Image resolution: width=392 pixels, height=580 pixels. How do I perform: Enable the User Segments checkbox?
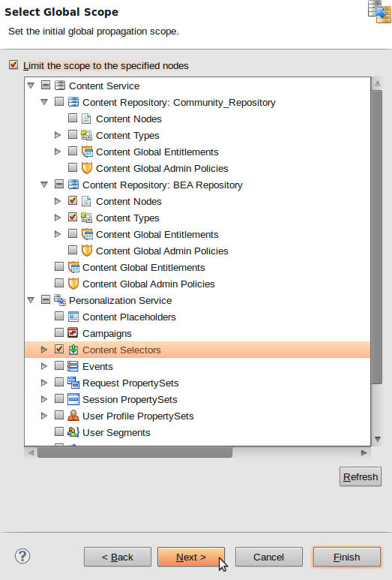59,431
